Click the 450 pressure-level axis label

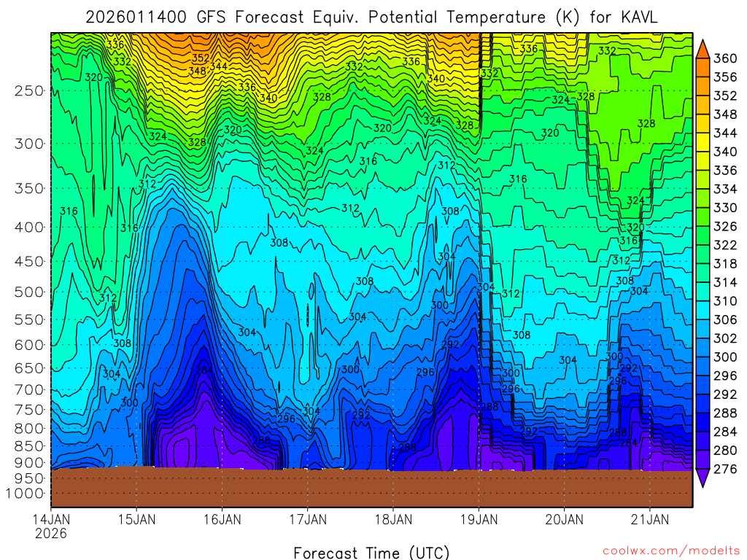pos(28,262)
